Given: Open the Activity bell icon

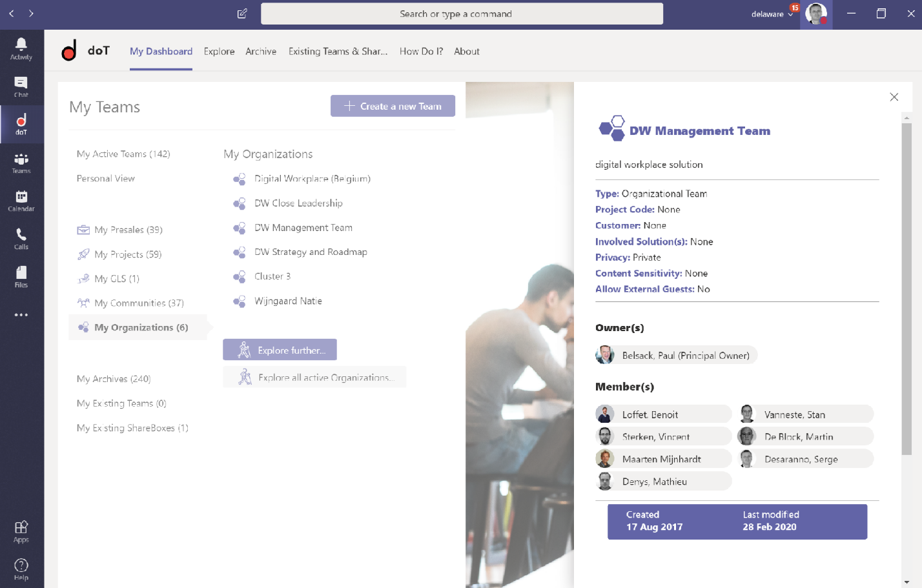Looking at the screenshot, I should pyautogui.click(x=21, y=48).
